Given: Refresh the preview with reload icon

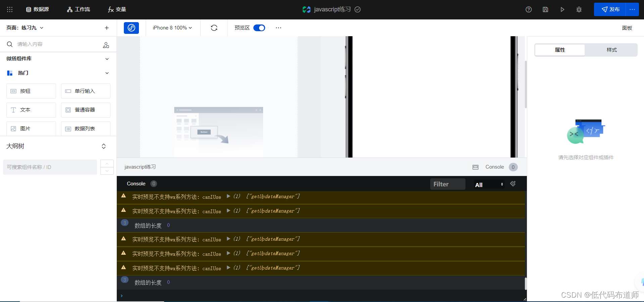Looking at the screenshot, I should (214, 28).
